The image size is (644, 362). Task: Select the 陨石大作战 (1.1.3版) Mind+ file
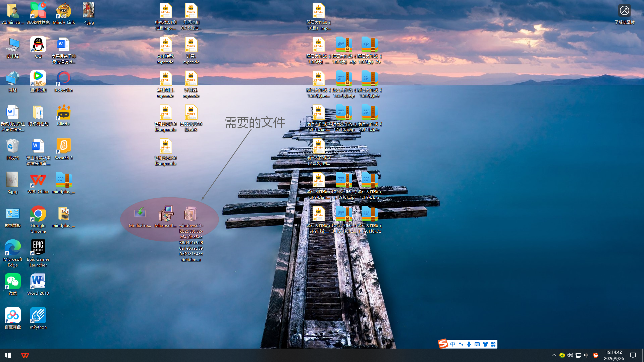click(319, 152)
